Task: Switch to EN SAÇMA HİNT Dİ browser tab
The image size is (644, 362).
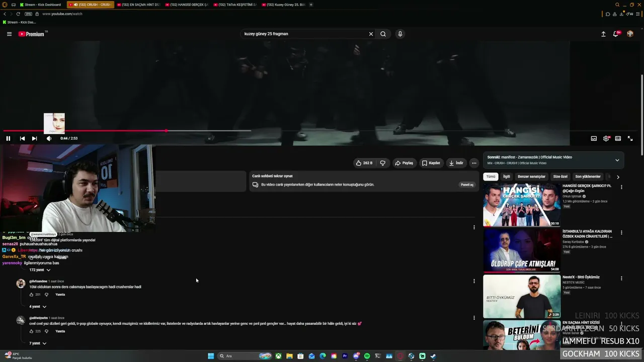Action: [138, 5]
